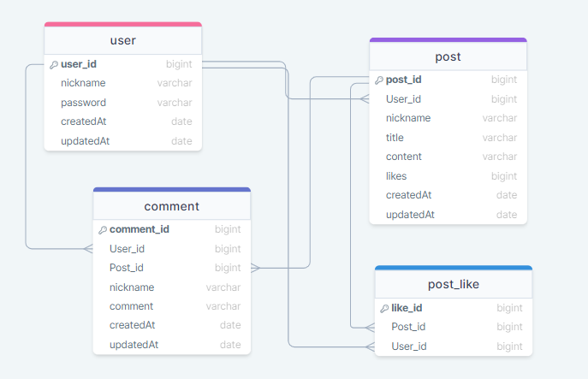Click Post_id field in comment table

click(172, 268)
